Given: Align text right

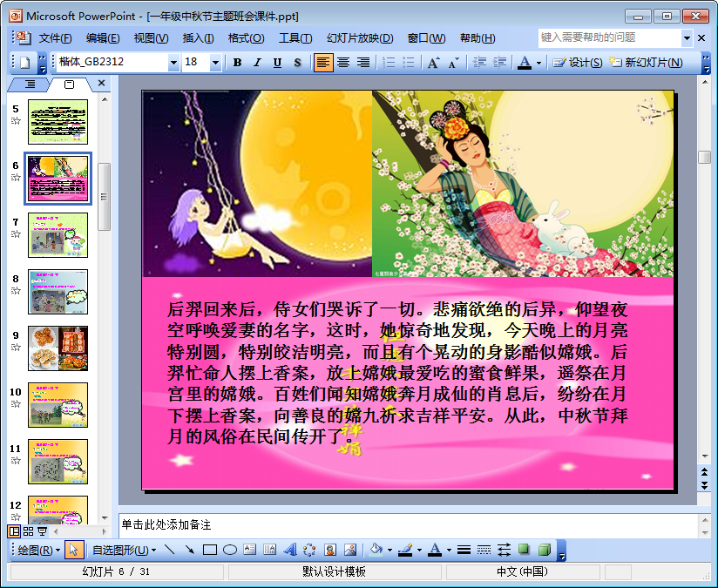Looking at the screenshot, I should click(x=363, y=62).
